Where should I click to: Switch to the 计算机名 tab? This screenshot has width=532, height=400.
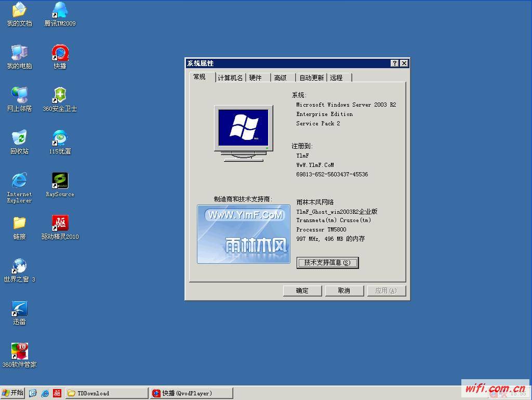[x=230, y=78]
